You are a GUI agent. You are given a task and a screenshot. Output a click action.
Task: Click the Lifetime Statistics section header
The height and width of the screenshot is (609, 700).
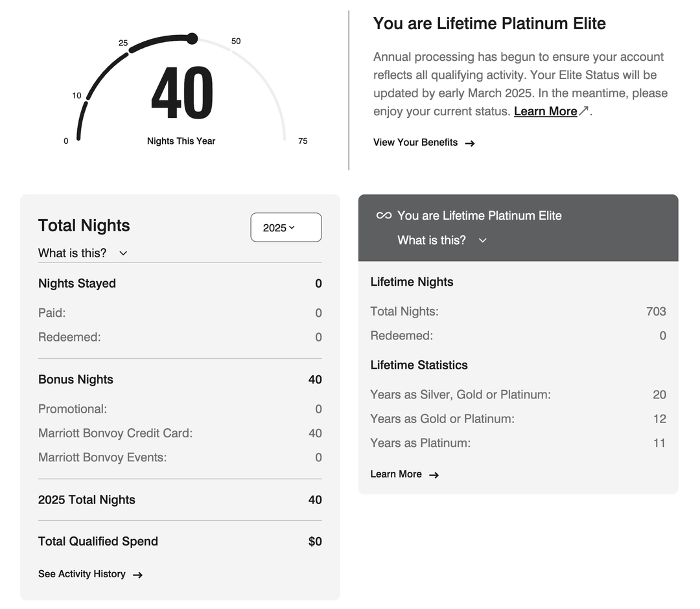point(419,365)
